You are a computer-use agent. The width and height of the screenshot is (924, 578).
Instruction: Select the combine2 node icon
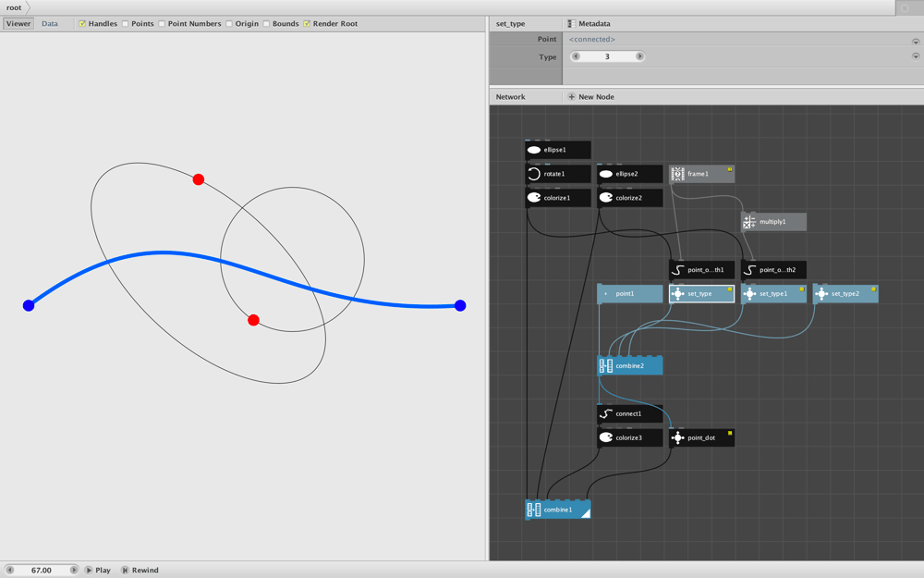606,365
